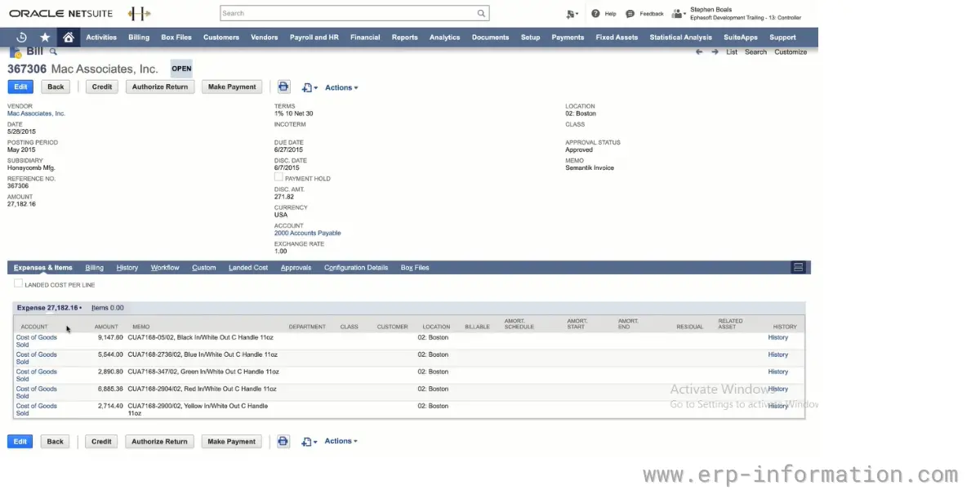Open the Box Files navigation menu

[x=176, y=38]
